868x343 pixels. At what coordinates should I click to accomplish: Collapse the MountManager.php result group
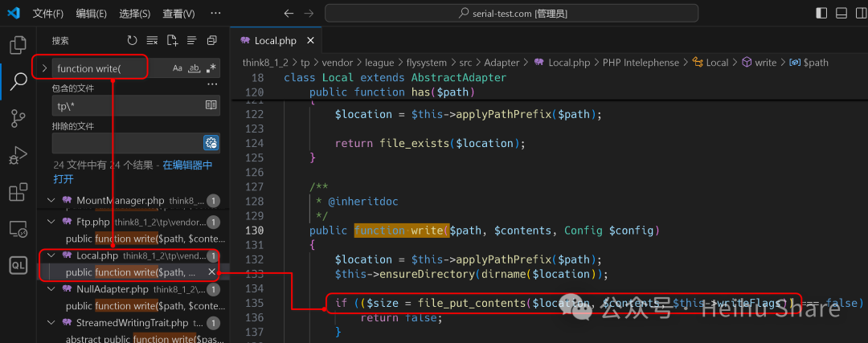(51, 200)
